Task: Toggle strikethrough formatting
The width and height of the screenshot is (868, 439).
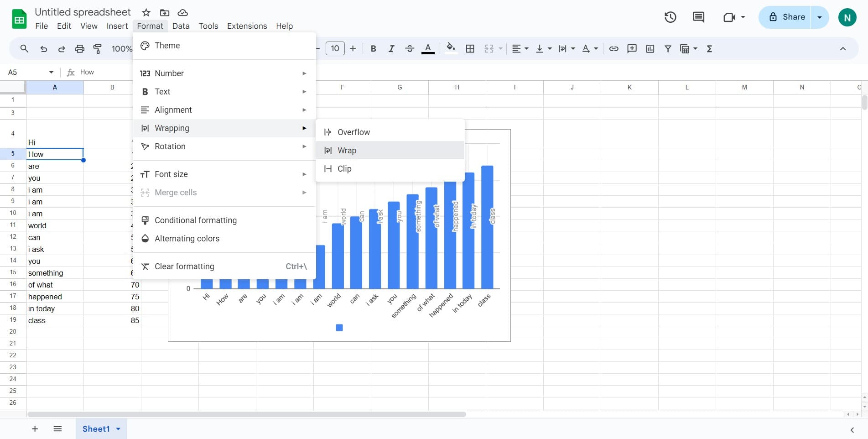Action: (409, 49)
